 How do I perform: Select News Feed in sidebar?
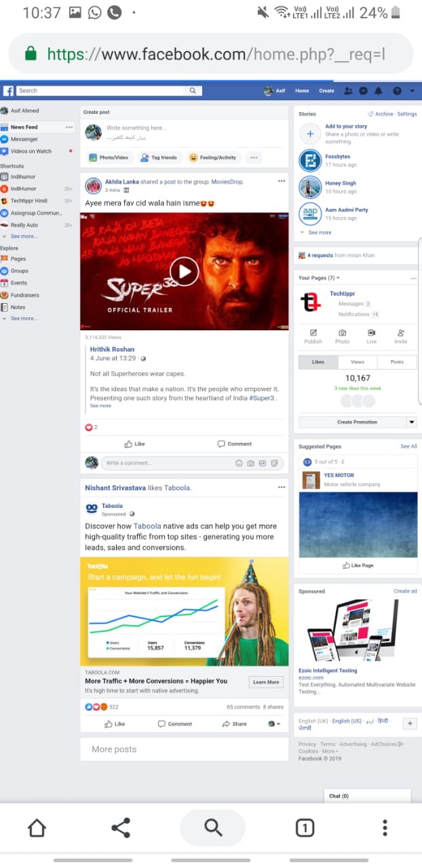pos(24,127)
